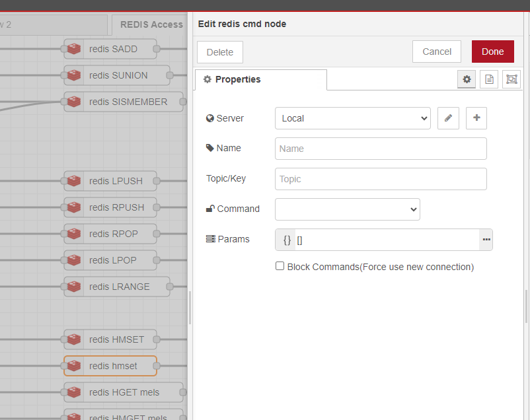This screenshot has height=420, width=530.
Task: Select the Properties tab
Action: pos(261,79)
